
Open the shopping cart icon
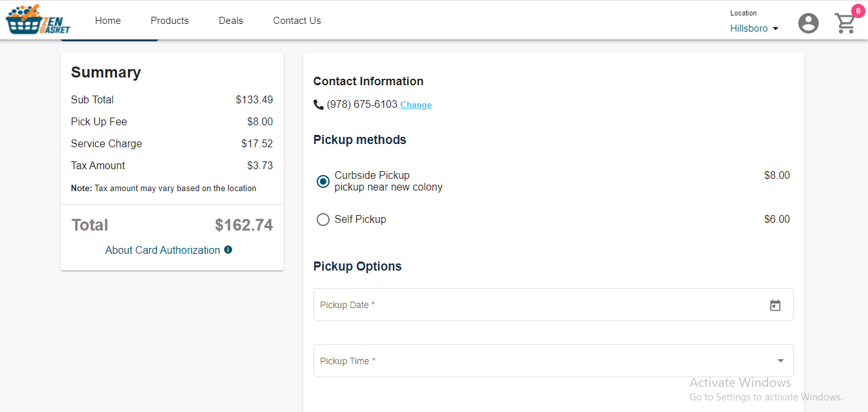(x=844, y=24)
